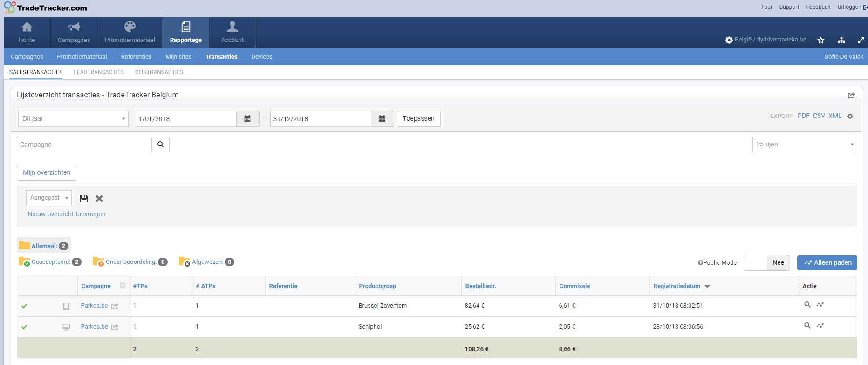
Task: Click share icon in Lijstoverzicht header
Action: coord(851,95)
